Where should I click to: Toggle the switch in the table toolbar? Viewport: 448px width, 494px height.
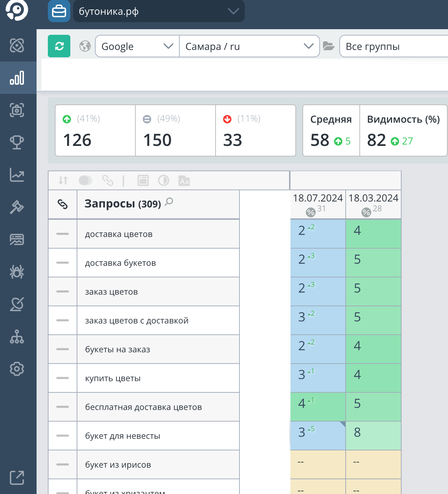click(85, 181)
